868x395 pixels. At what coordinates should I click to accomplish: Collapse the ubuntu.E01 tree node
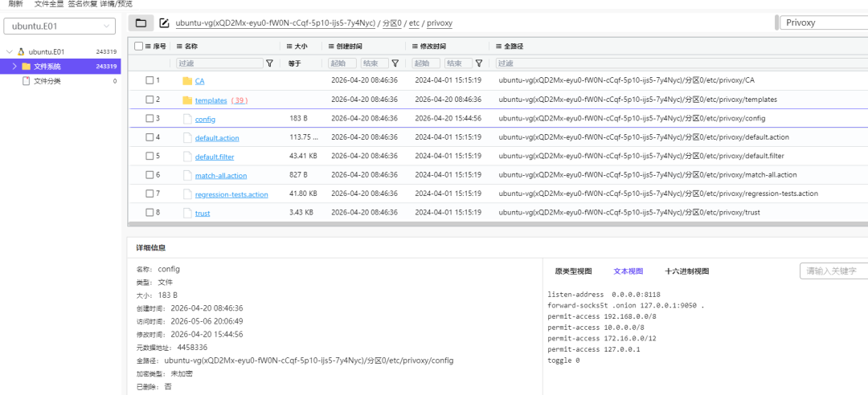9,52
